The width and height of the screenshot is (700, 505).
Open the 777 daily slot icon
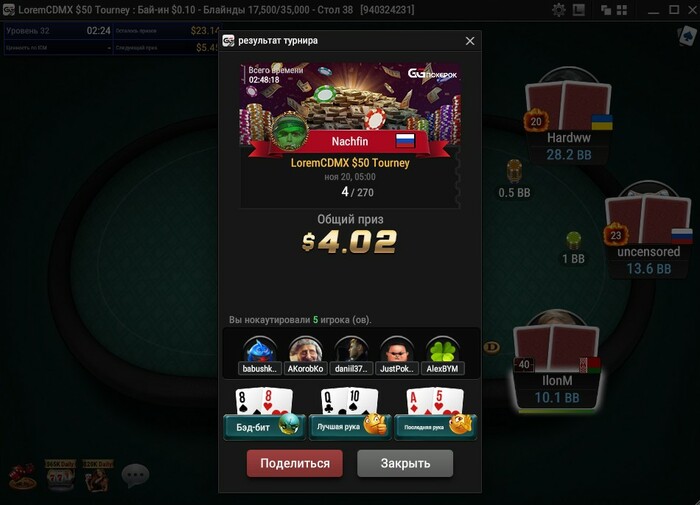point(60,476)
